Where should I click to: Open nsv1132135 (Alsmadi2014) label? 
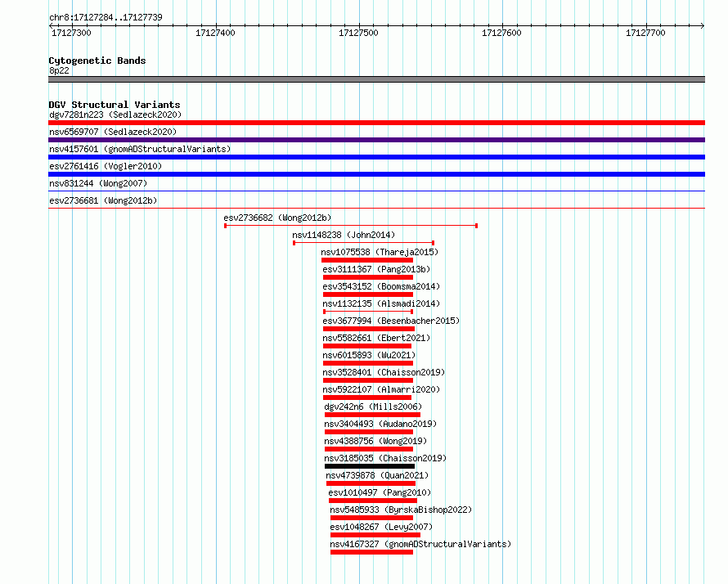381,303
